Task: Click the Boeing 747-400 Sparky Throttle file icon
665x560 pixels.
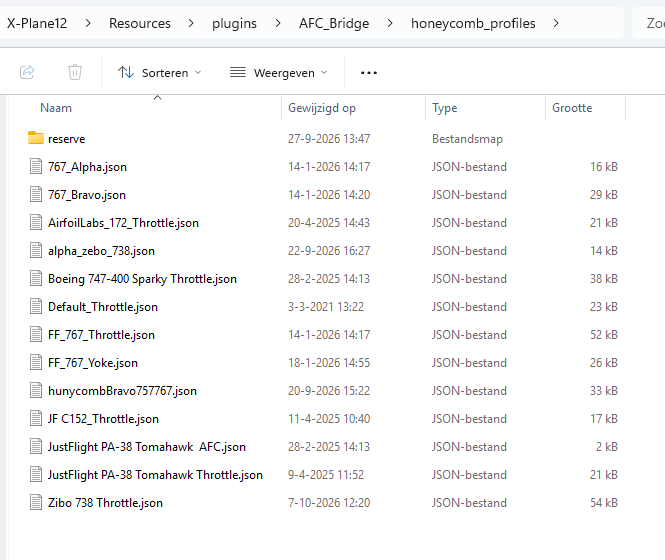Action: pos(36,278)
